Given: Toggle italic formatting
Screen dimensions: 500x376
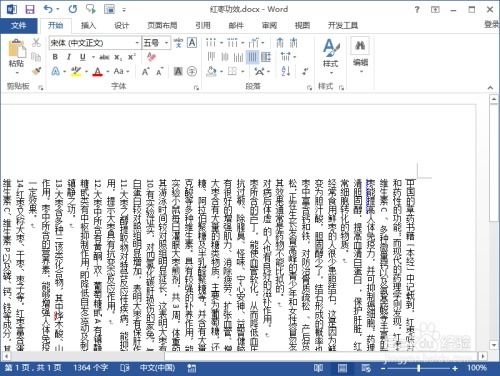Looking at the screenshot, I should click(69, 57).
